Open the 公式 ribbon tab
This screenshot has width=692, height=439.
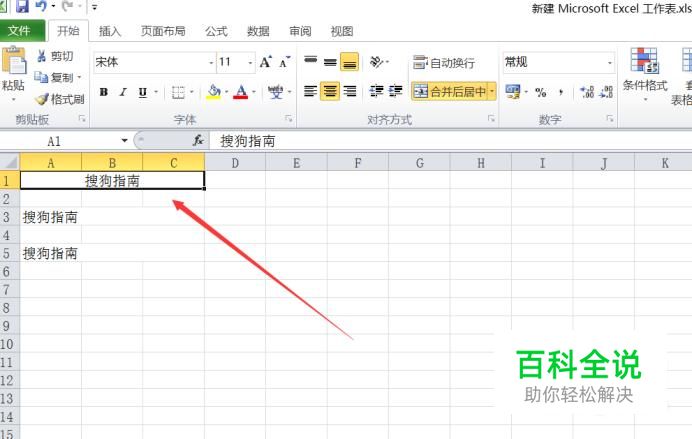216,31
